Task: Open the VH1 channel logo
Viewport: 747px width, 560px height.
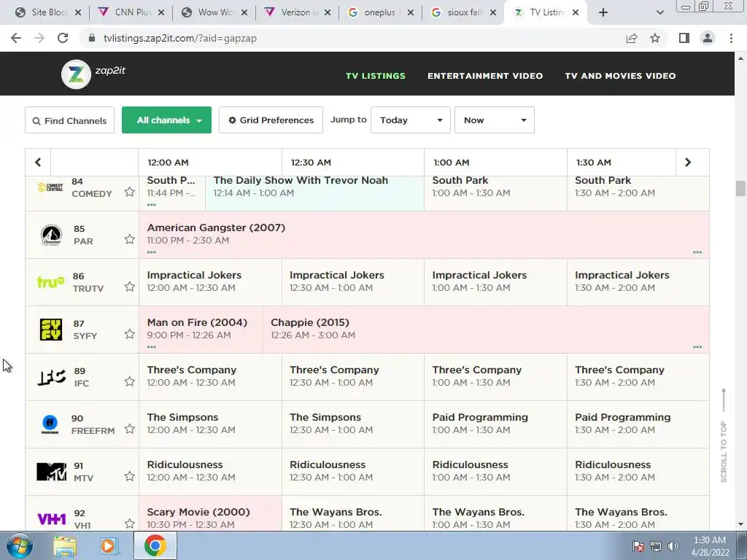Action: [x=52, y=518]
